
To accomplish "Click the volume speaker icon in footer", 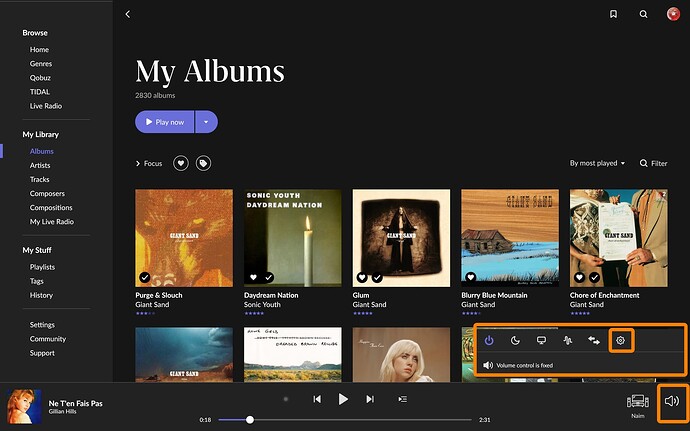I will 672,401.
